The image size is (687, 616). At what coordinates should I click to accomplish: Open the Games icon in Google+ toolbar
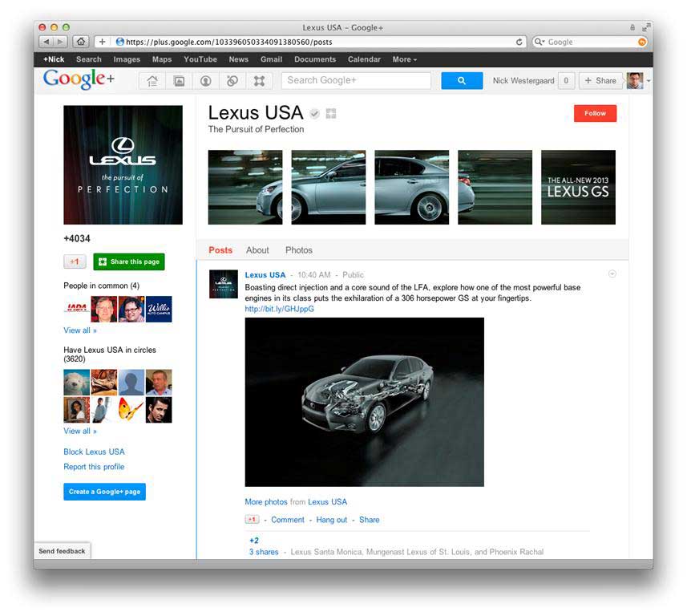260,81
